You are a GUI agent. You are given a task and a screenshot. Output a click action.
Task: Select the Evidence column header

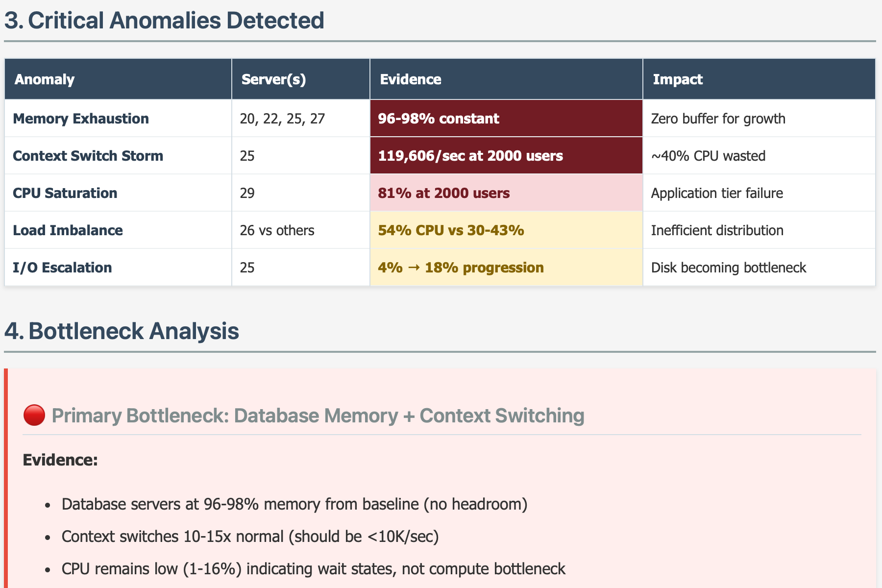pos(411,79)
